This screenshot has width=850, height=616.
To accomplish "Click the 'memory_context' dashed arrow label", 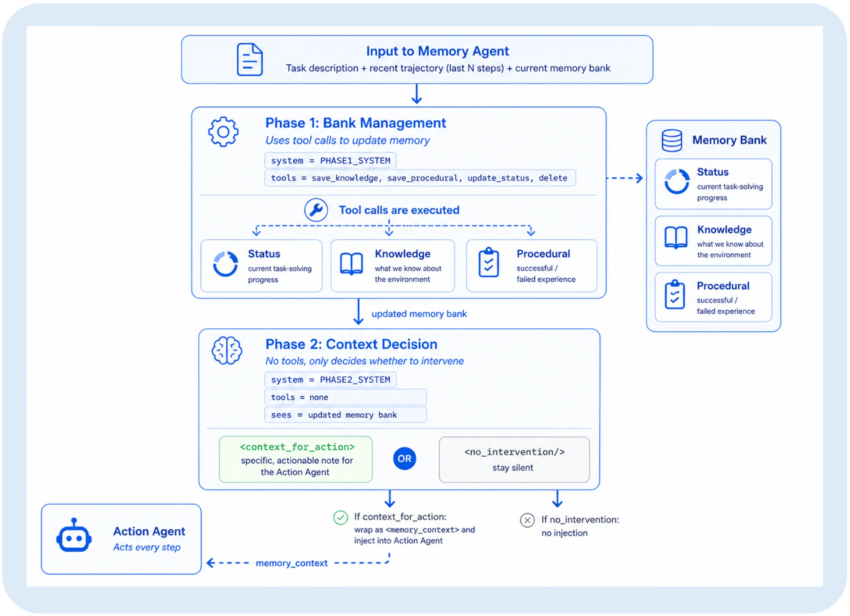I will (x=291, y=563).
